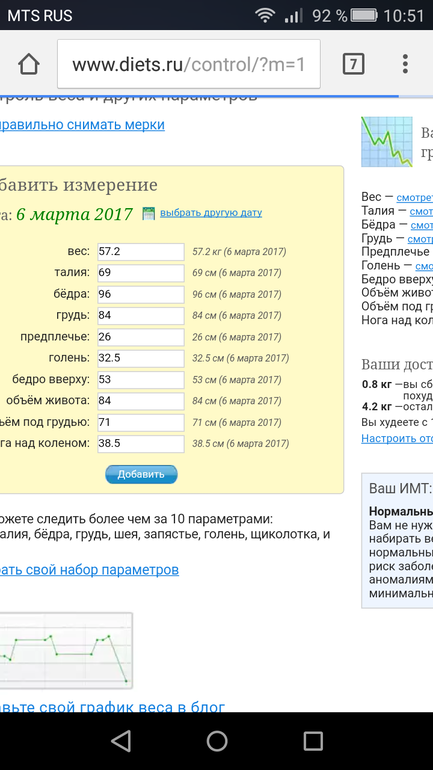Open the 'Настроить' link under achievements

coord(397,438)
